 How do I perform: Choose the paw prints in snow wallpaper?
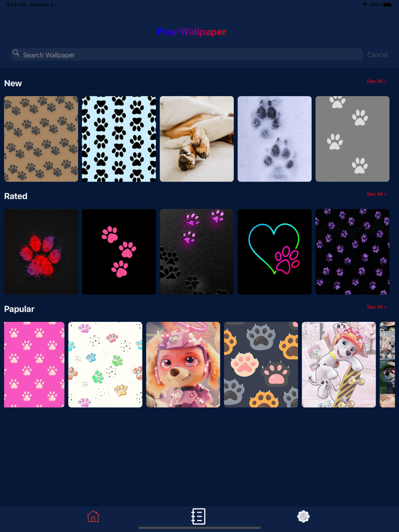274,139
